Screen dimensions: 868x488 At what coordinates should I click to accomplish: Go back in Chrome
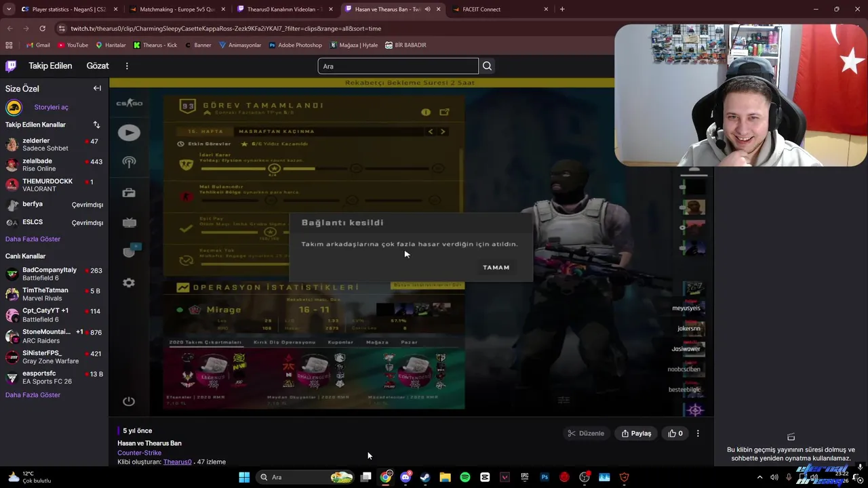tap(9, 28)
